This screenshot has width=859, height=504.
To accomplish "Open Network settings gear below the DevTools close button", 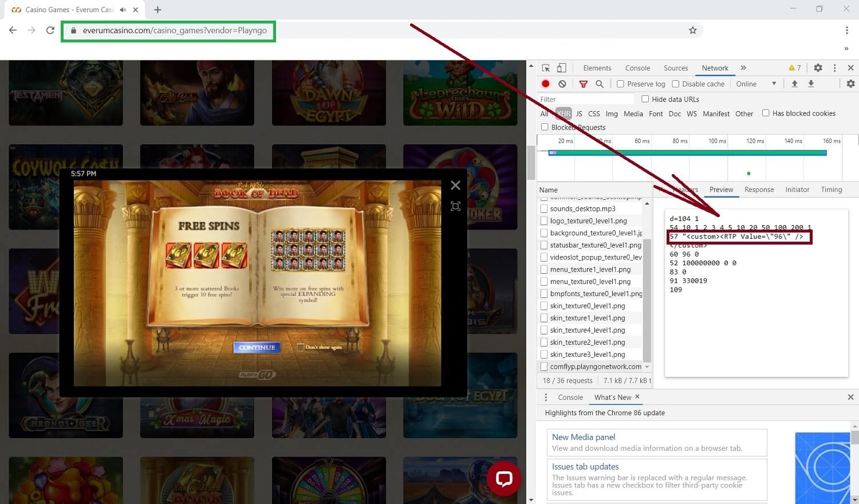I will click(x=850, y=84).
